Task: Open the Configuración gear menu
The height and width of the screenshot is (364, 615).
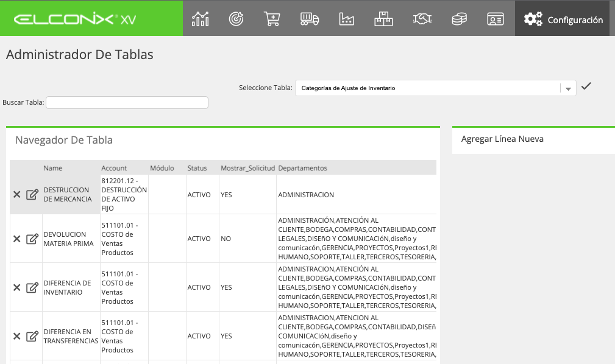Action: pyautogui.click(x=563, y=19)
